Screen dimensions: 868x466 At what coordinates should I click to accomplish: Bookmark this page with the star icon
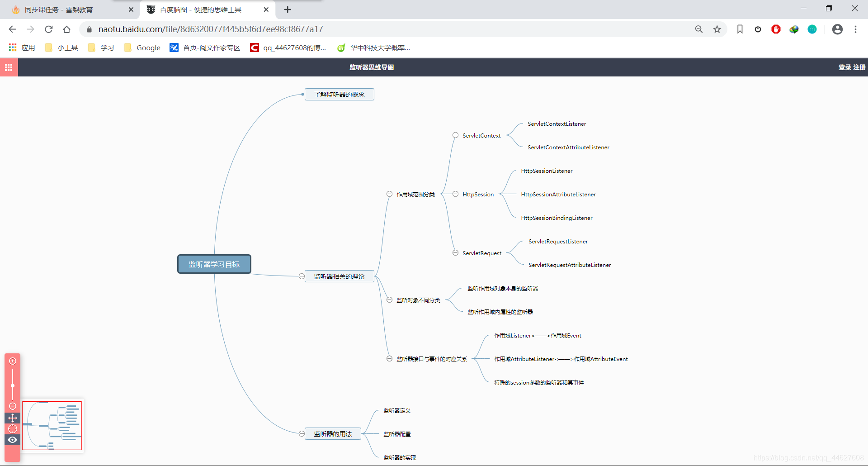(717, 29)
